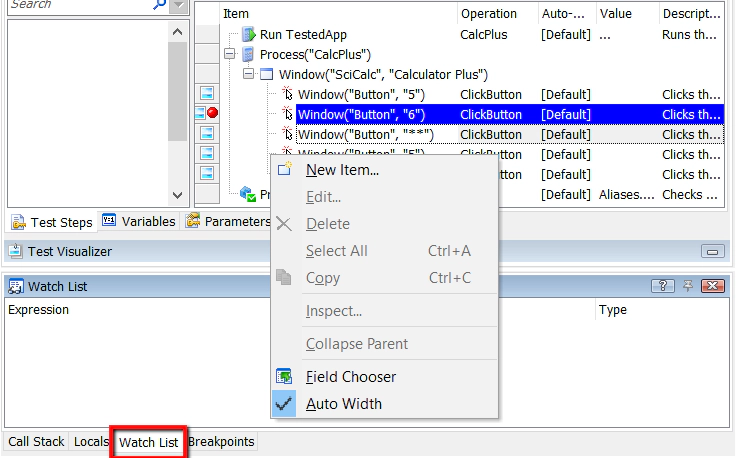Open the Parameters tab

pyautogui.click(x=228, y=221)
